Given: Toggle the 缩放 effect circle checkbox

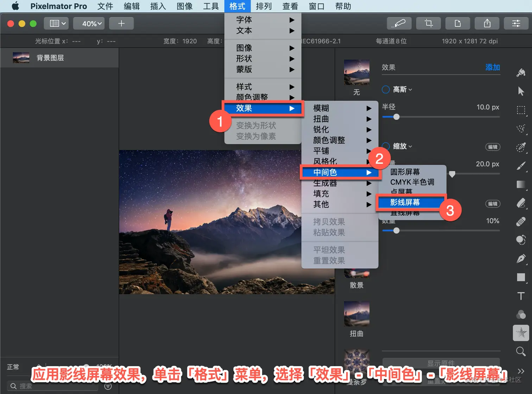Looking at the screenshot, I should pyautogui.click(x=386, y=146).
